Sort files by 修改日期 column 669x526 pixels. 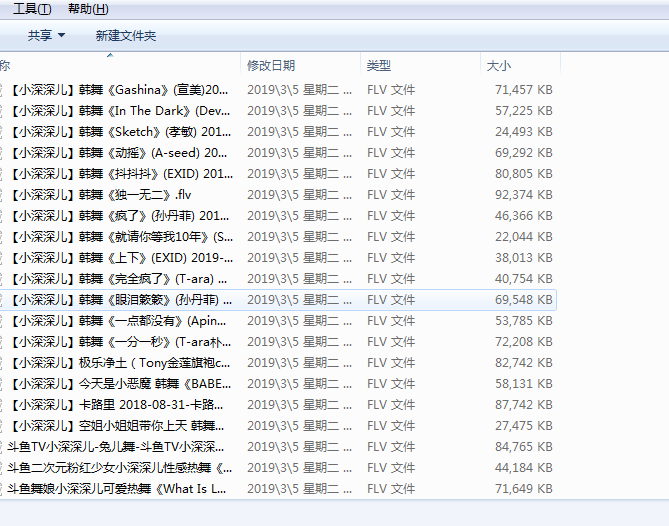pyautogui.click(x=271, y=66)
